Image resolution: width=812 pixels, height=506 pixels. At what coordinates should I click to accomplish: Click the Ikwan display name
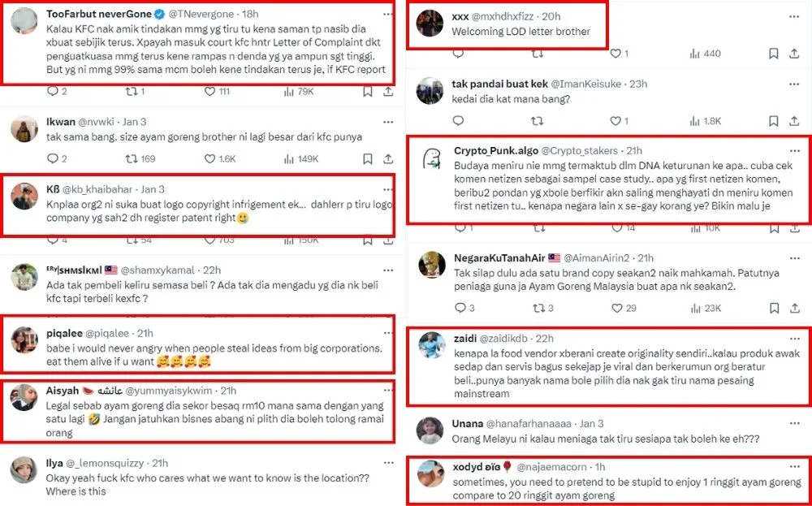[61, 122]
